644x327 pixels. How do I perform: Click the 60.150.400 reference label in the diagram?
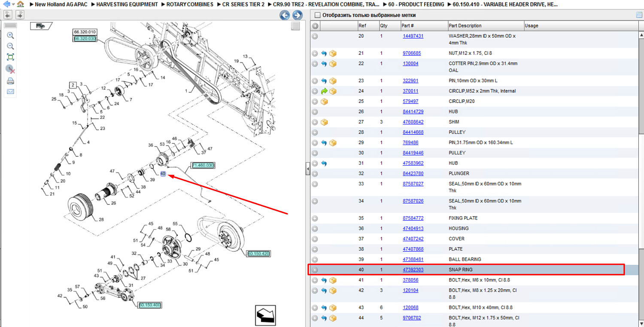pos(150,305)
